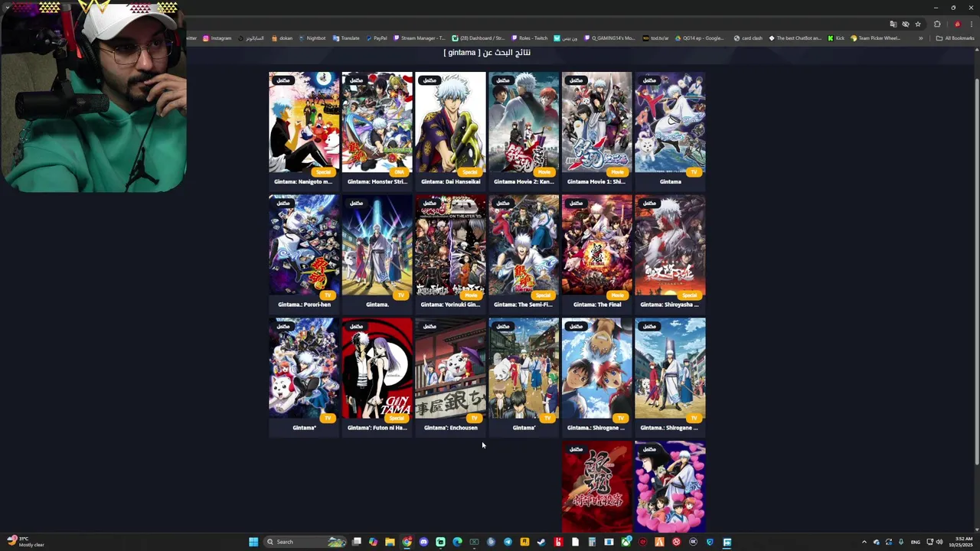980x551 pixels.
Task: Click the taskbar Search box
Action: (305, 542)
